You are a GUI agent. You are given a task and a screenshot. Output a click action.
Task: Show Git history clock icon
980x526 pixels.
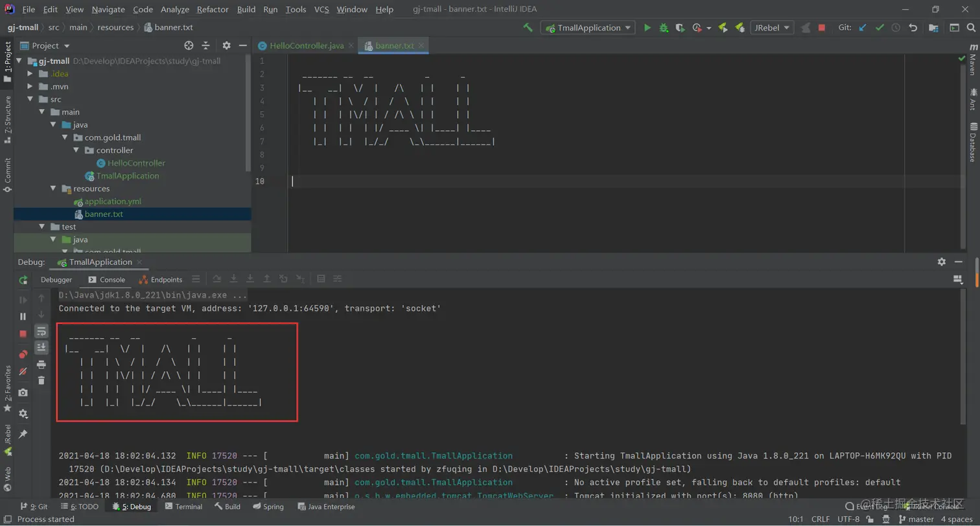point(896,28)
